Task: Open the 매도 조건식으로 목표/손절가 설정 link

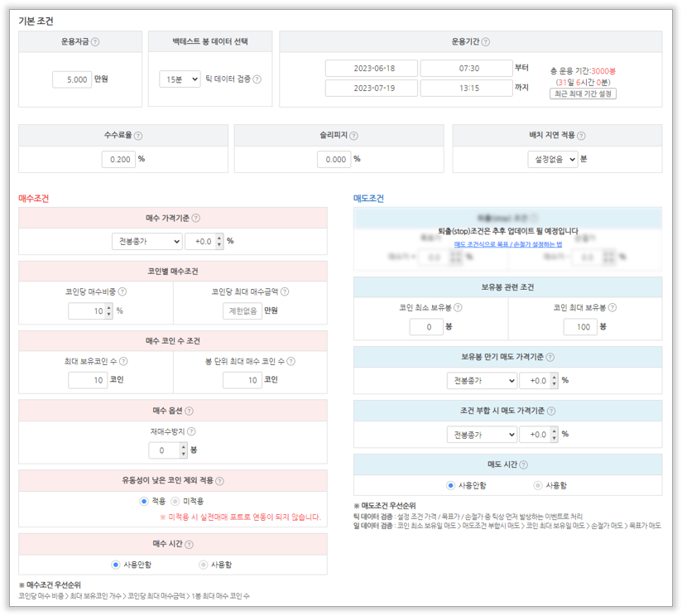Action: click(x=507, y=244)
